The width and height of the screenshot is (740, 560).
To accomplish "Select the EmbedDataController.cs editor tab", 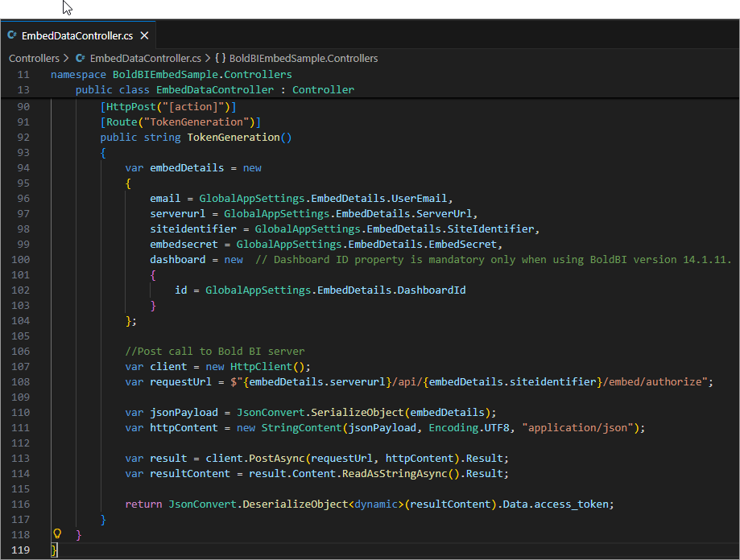I will pyautogui.click(x=76, y=35).
